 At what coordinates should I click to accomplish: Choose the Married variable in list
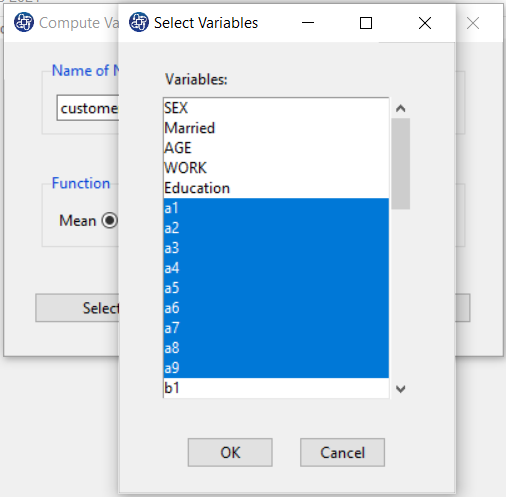276,128
